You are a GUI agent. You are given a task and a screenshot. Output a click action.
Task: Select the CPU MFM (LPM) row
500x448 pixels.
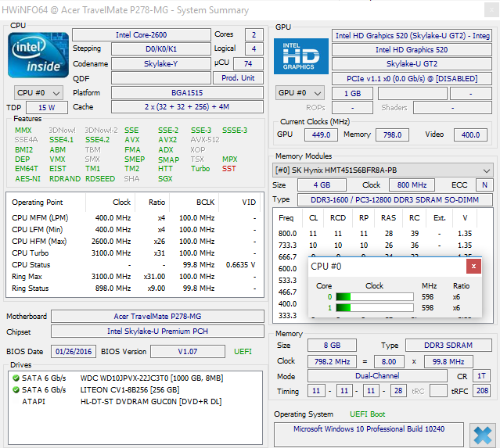(135, 218)
